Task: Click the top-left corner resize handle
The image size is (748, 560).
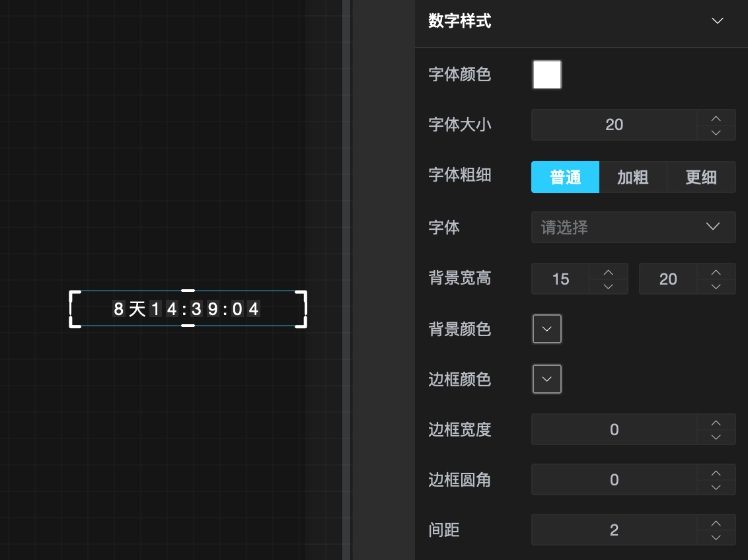Action: pos(74,295)
